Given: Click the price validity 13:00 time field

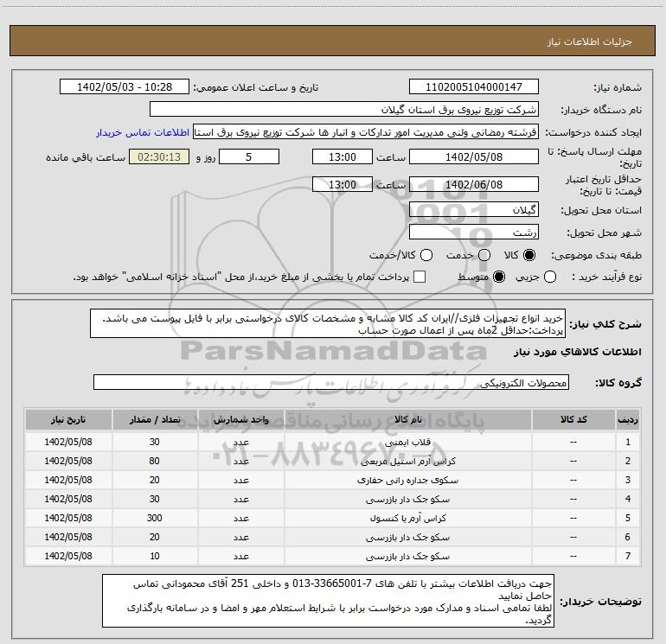Looking at the screenshot, I should click(343, 185).
